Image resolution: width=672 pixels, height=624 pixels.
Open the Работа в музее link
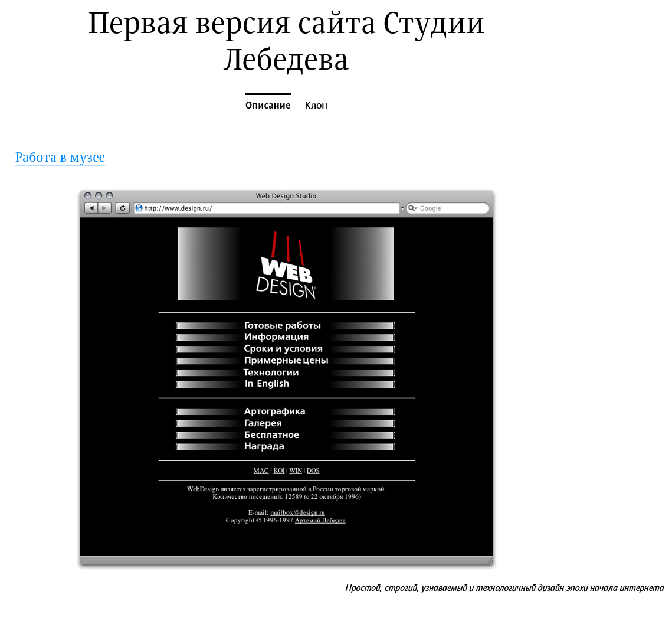[x=60, y=158]
